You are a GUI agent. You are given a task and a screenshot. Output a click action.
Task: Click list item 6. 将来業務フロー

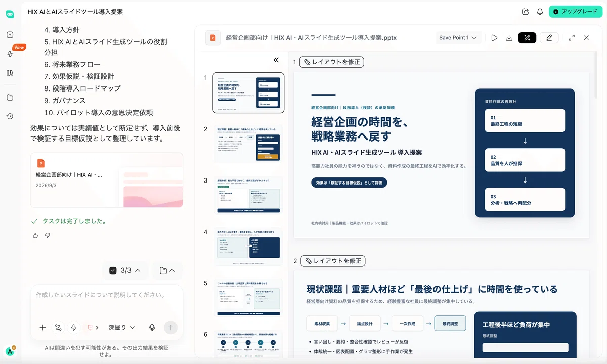tap(72, 65)
